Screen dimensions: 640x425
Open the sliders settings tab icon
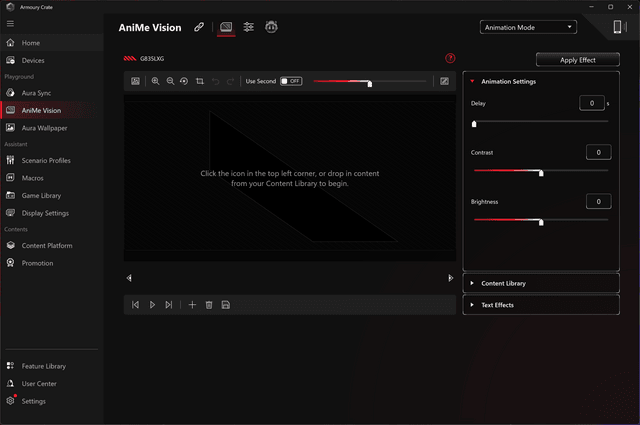pyautogui.click(x=249, y=27)
